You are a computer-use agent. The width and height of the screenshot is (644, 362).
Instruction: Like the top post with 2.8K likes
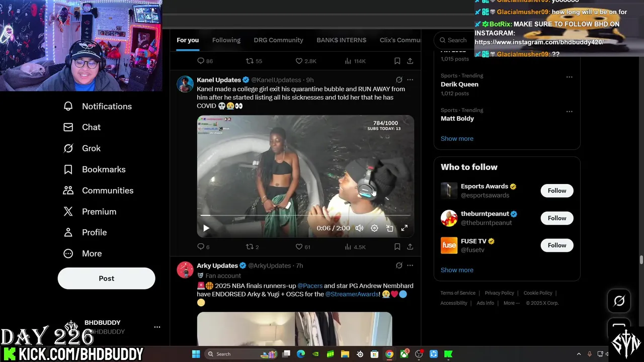point(305,61)
